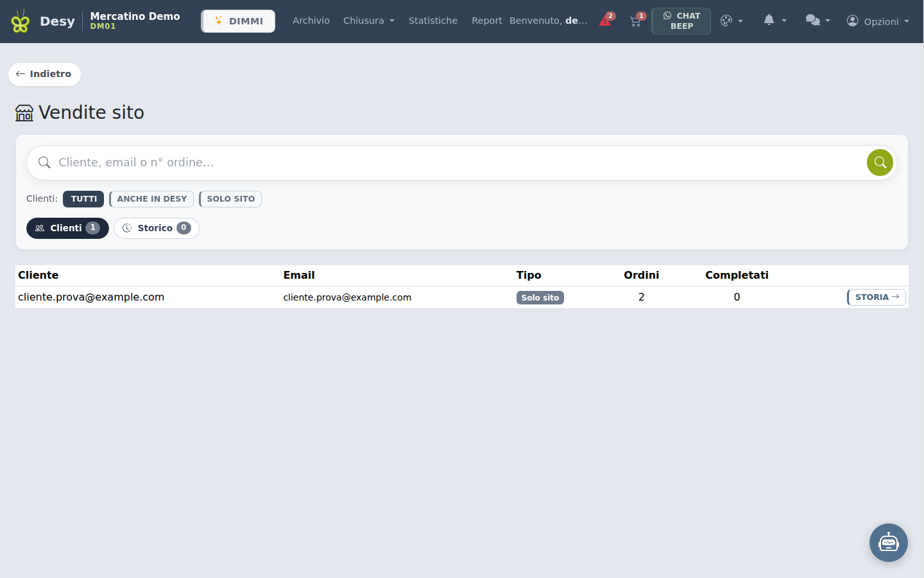The height and width of the screenshot is (578, 924).
Task: Click the Desy brand name
Action: tap(57, 21)
